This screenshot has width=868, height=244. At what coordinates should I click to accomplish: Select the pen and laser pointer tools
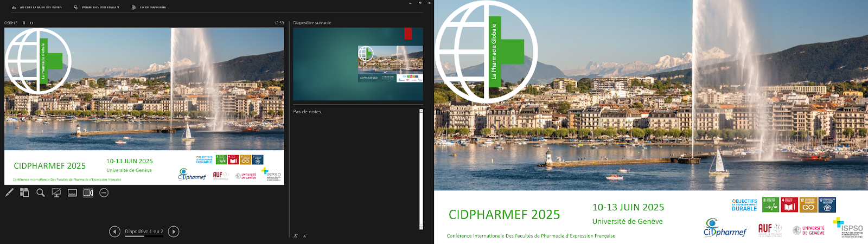coord(9,192)
